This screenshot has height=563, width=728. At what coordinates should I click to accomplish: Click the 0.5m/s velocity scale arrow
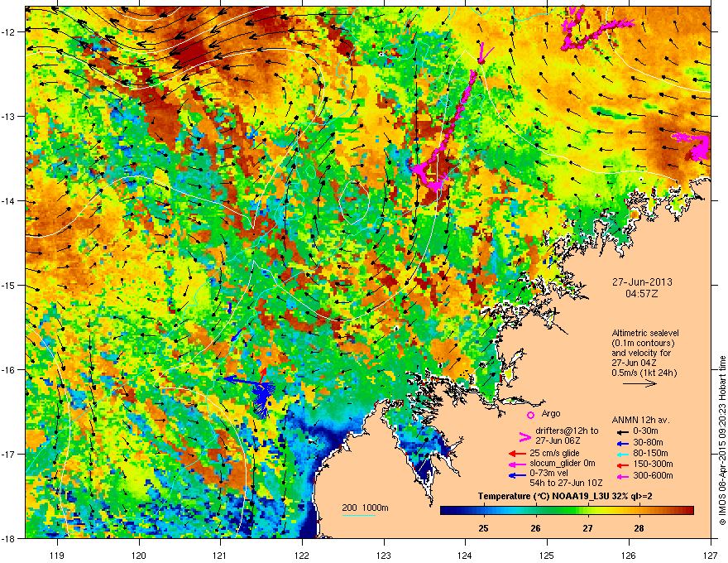point(639,383)
